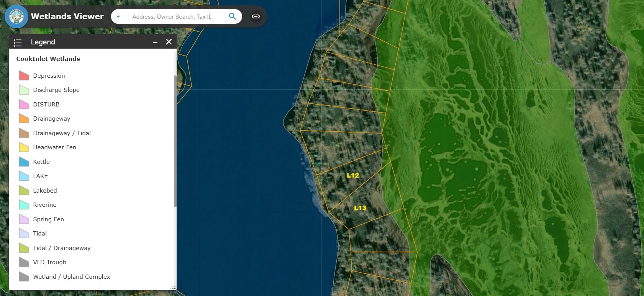Select parcel L13 on the map

pos(360,208)
